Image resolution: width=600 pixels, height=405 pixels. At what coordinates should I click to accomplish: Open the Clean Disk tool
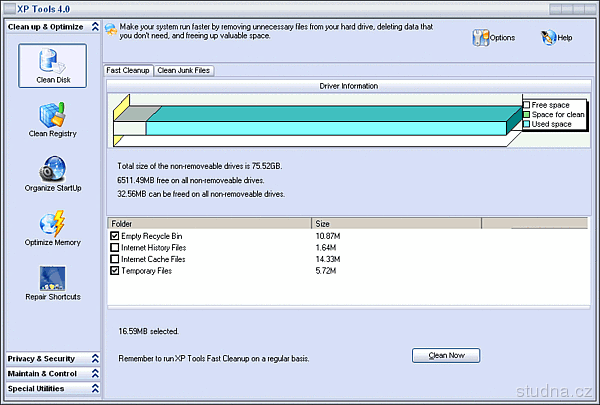(52, 65)
